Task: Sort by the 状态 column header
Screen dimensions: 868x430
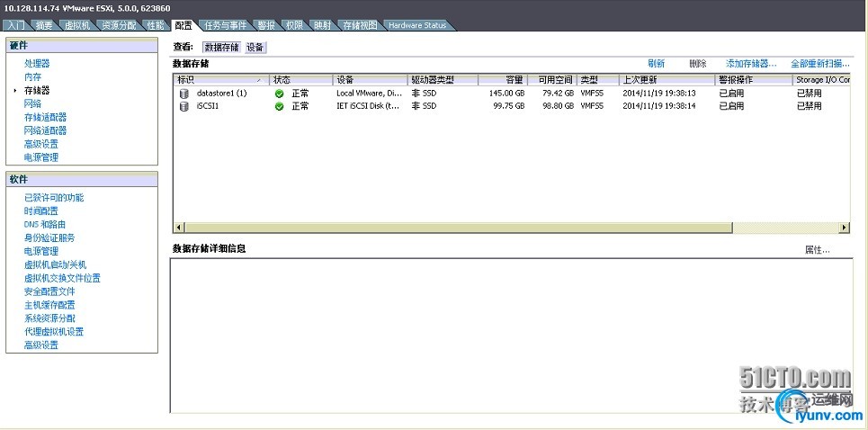Action: (301, 80)
